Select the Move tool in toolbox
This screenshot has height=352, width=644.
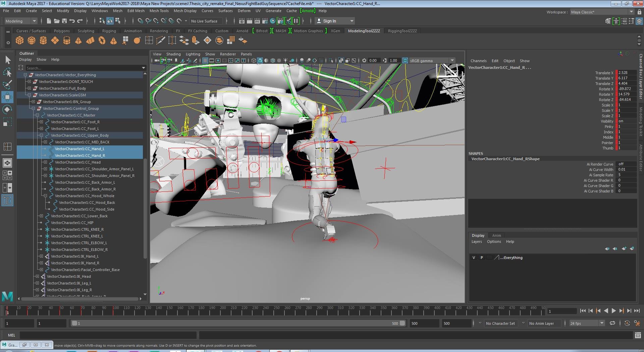7,97
